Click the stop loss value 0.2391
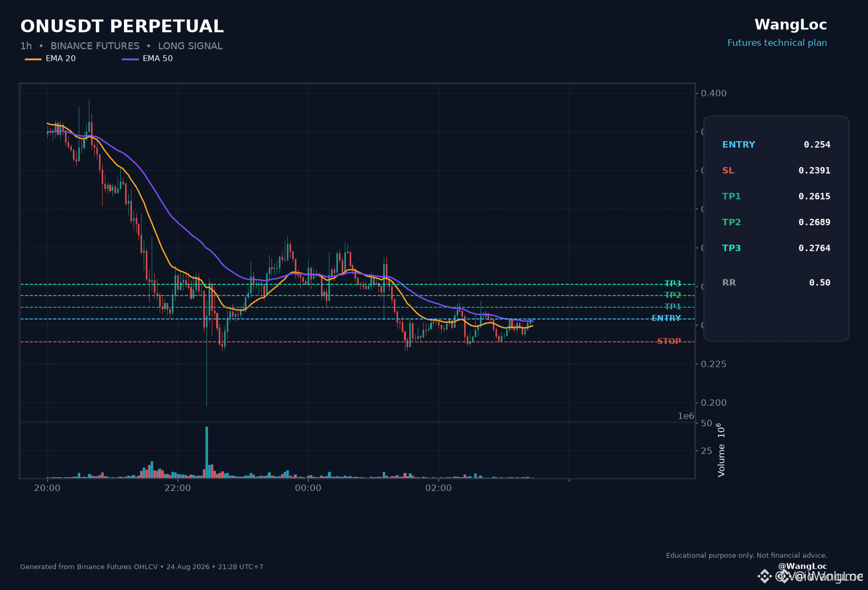Image resolution: width=868 pixels, height=590 pixels. (814, 170)
